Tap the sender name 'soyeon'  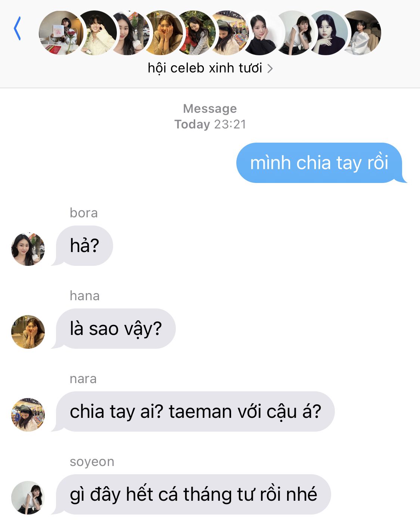(92, 462)
